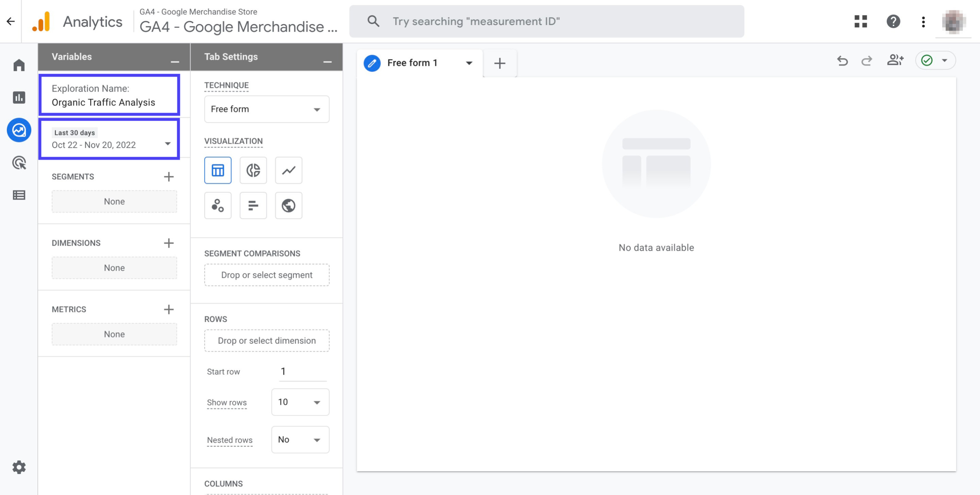Click the search magnifier icon
The image size is (980, 495).
coord(373,21)
